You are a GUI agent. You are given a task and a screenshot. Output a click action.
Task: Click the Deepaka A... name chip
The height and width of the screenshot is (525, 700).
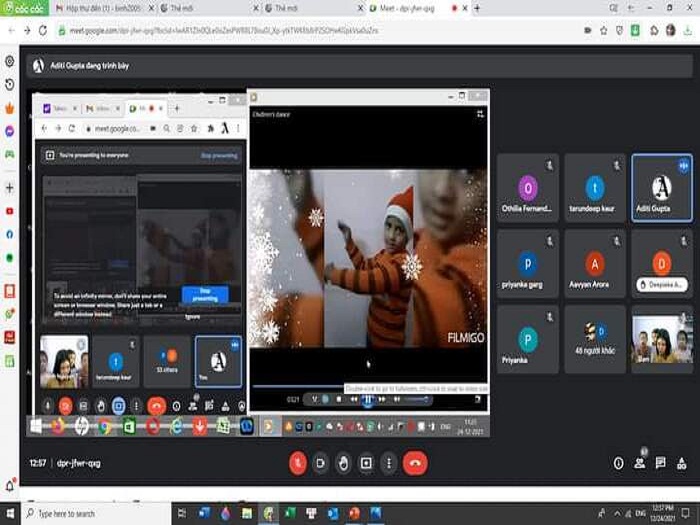pyautogui.click(x=662, y=284)
